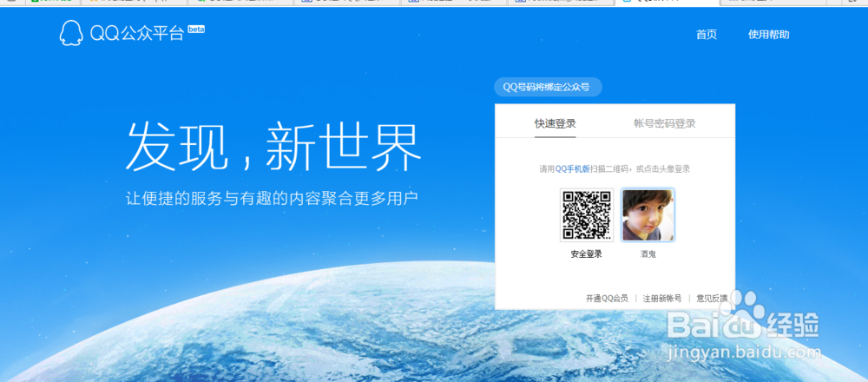Click the 让便捷的服务与有趣的内容聚合更多用户 subtitle
Viewport: 868px width, 382px height.
click(x=271, y=198)
